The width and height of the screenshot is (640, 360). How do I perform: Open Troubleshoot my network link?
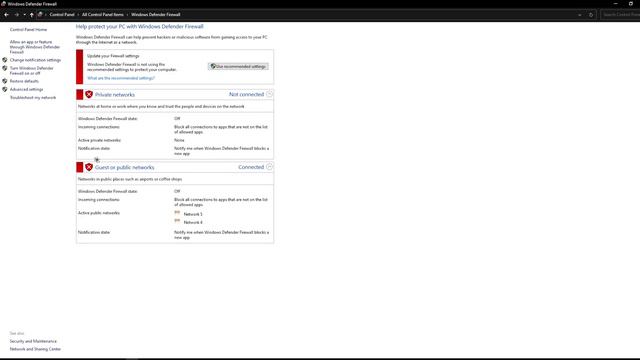pyautogui.click(x=33, y=98)
